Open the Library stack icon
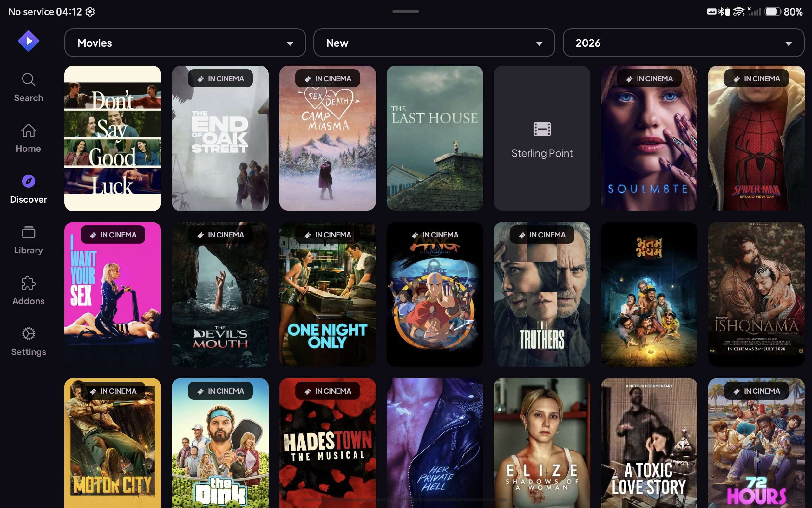Viewport: 812px width, 508px height. [29, 232]
